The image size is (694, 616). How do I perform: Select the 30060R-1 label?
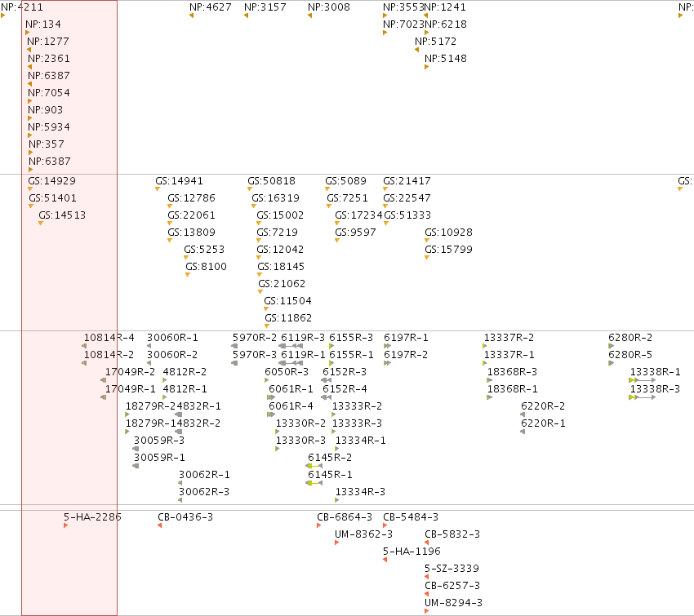tap(172, 338)
